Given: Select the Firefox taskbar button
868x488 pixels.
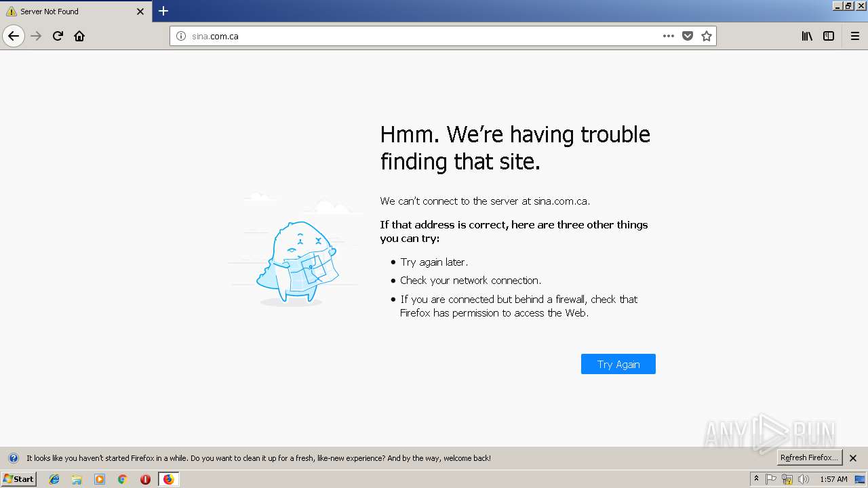Looking at the screenshot, I should 168,479.
